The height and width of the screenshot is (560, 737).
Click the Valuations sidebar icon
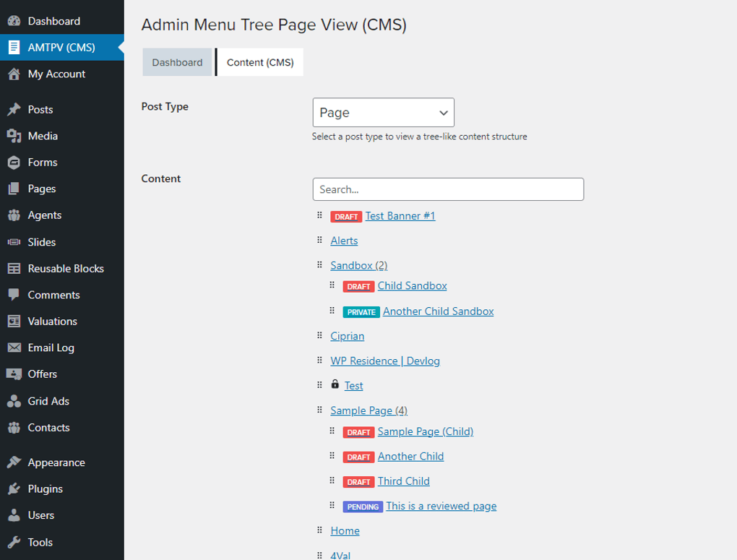[12, 321]
